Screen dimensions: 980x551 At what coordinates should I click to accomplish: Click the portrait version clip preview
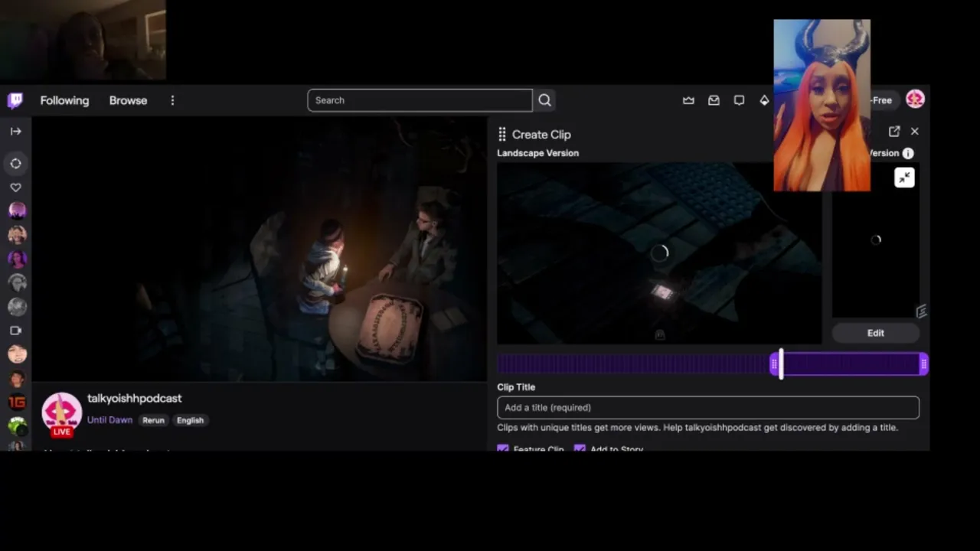tap(876, 240)
